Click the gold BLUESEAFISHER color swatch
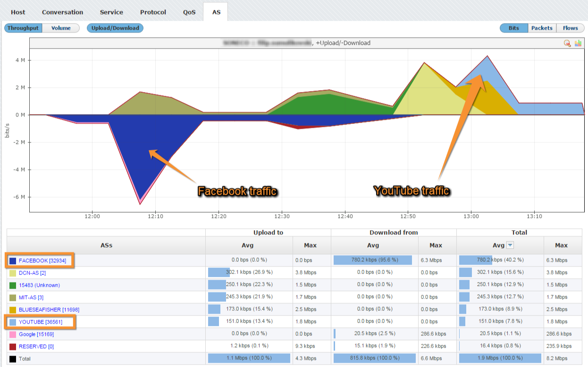This screenshot has height=367, width=588. point(13,310)
